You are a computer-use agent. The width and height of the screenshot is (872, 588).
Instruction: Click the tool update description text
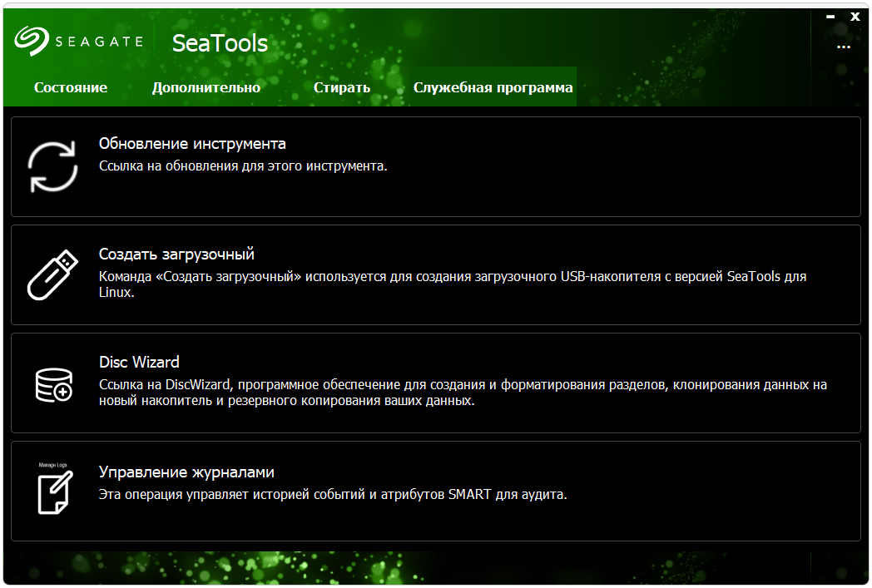(243, 166)
